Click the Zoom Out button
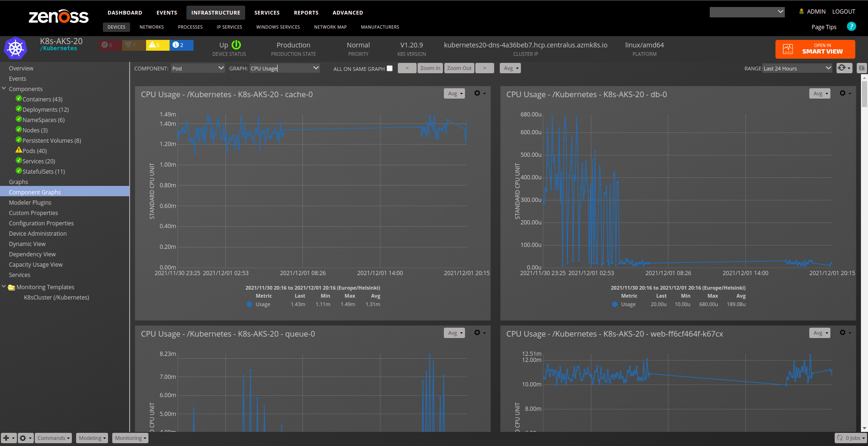This screenshot has height=446, width=868. [x=459, y=68]
